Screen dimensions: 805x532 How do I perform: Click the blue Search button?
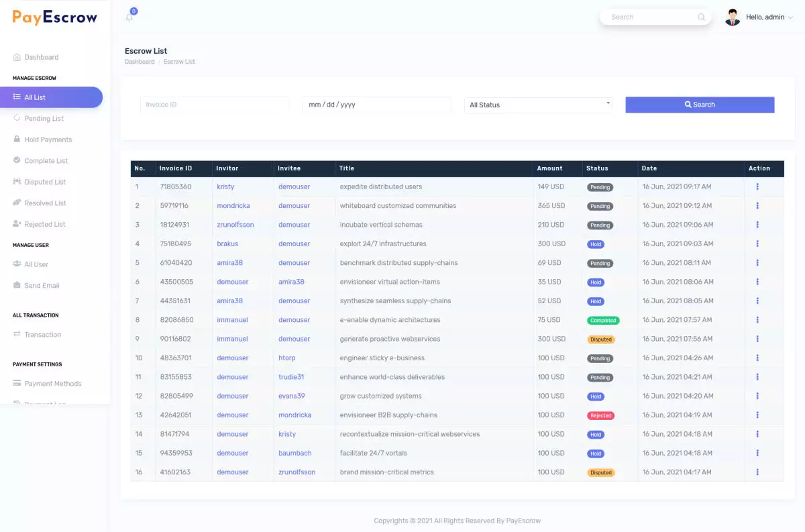[700, 105]
